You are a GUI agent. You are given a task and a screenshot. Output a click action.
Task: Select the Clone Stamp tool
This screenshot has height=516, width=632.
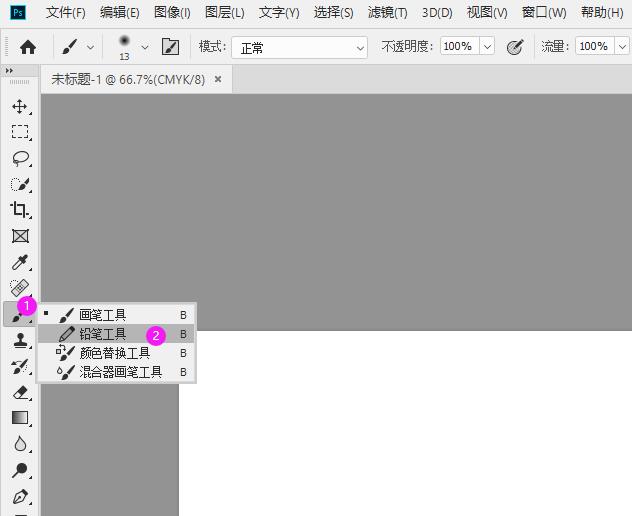click(x=20, y=341)
